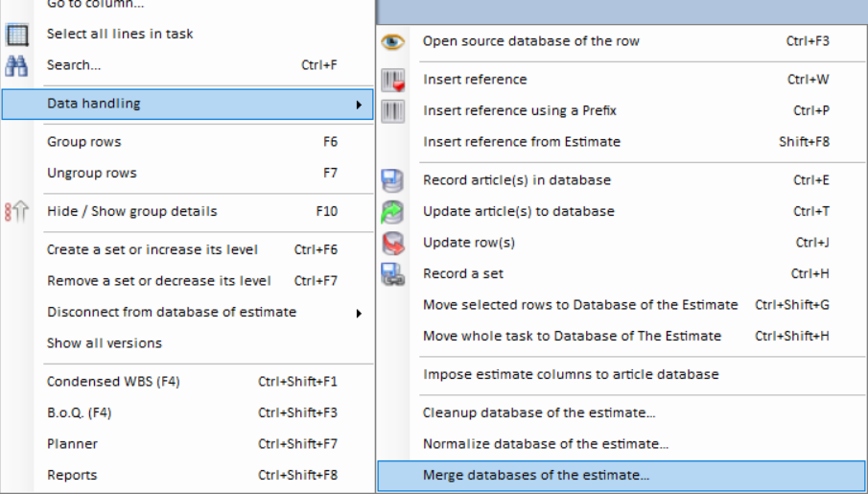Click the eye icon for Open source database
The height and width of the screenshot is (494, 868).
click(x=393, y=41)
